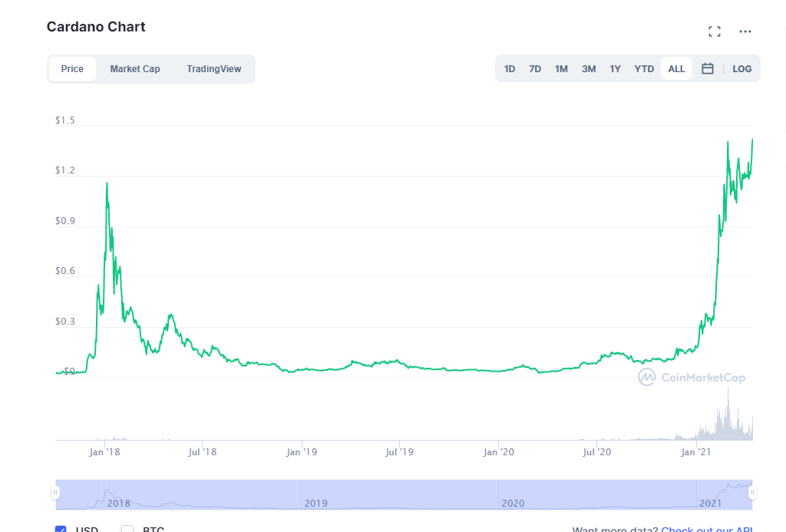This screenshot has height=532, width=786.
Task: Toggle LOG scale on the chart
Action: pyautogui.click(x=742, y=68)
